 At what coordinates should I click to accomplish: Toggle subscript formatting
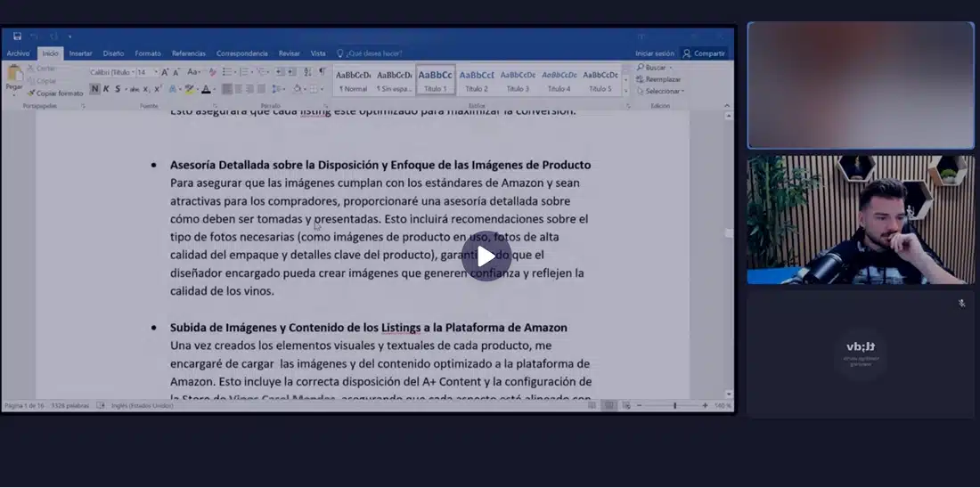tap(145, 89)
